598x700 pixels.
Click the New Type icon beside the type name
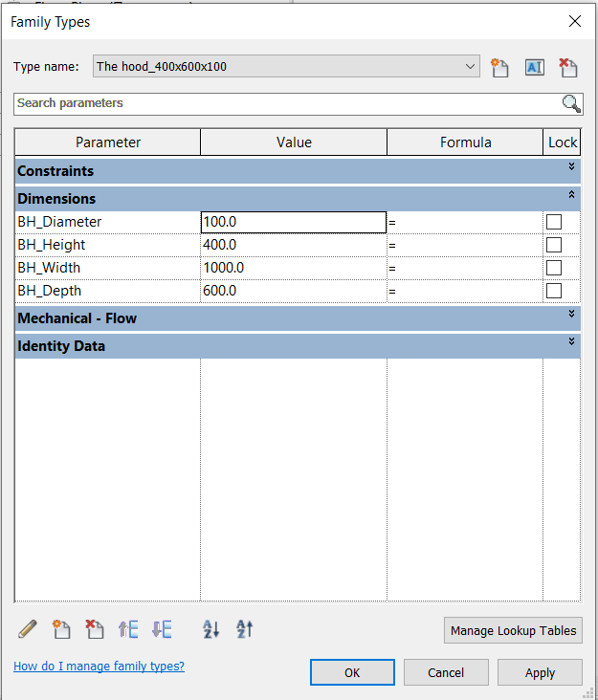tap(498, 68)
